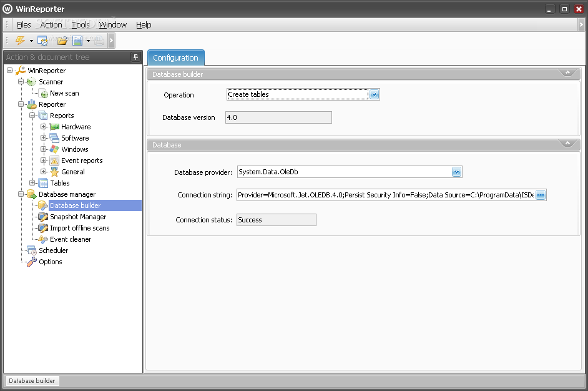Open the Operation dropdown arrow

pyautogui.click(x=375, y=94)
